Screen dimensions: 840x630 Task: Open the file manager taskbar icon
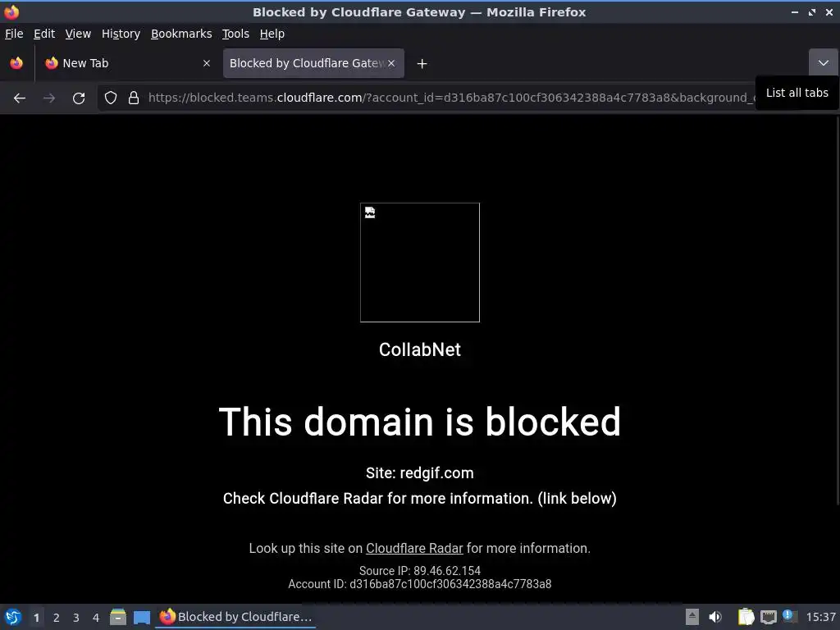tap(118, 617)
